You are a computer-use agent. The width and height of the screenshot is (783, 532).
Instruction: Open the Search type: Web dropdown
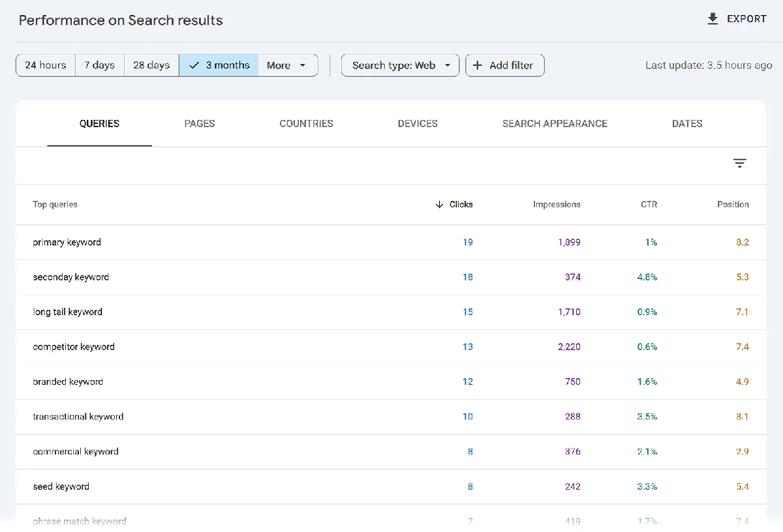click(401, 65)
